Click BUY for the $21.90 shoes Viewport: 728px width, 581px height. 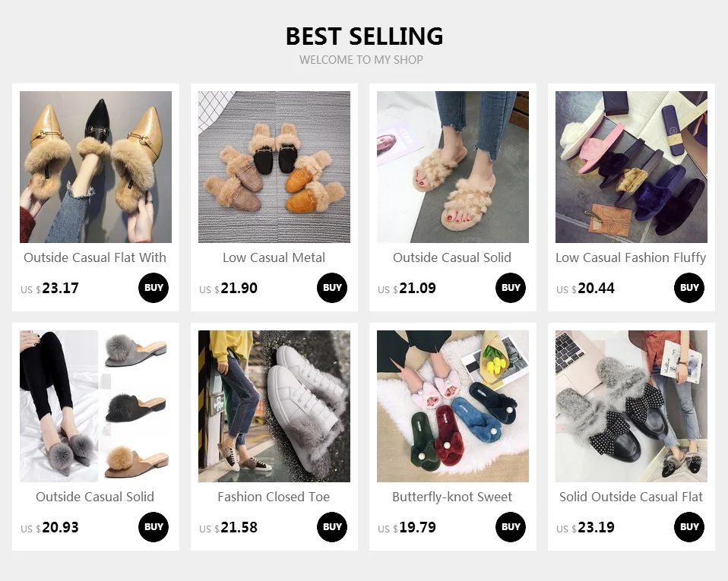(x=332, y=288)
